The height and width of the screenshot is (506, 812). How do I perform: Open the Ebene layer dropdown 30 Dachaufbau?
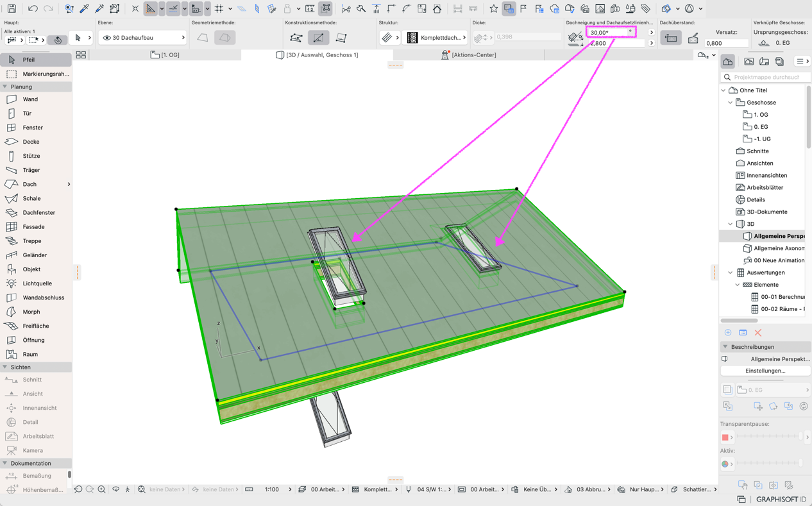click(142, 38)
